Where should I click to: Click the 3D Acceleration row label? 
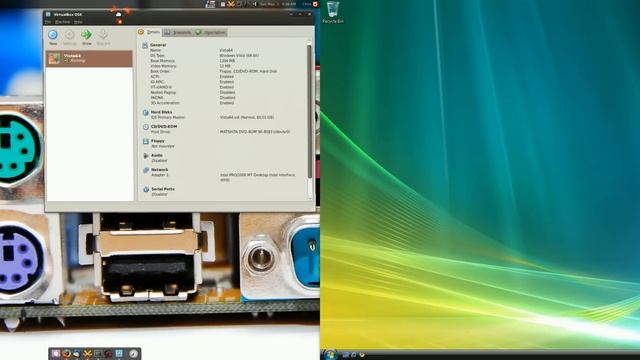coord(165,103)
